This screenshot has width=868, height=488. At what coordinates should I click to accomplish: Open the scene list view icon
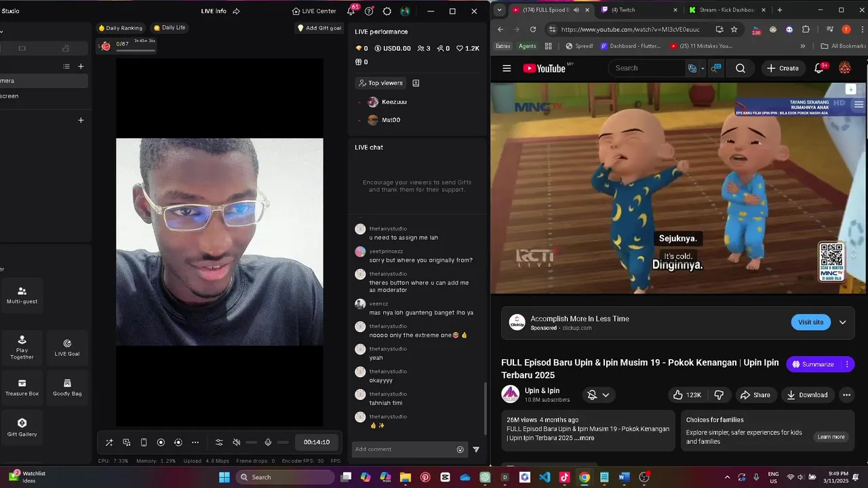66,66
